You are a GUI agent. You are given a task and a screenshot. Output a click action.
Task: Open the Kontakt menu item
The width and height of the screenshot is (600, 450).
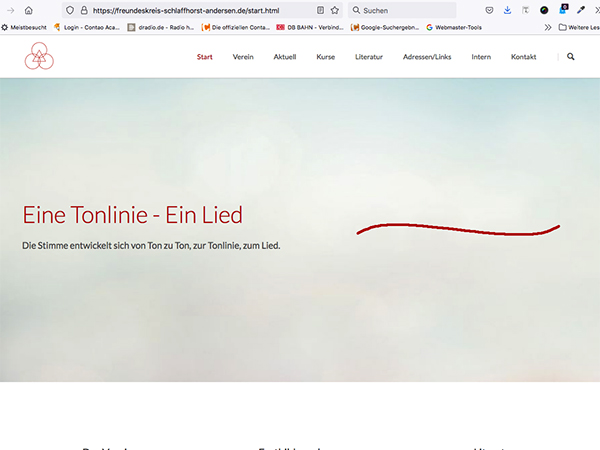click(x=523, y=57)
